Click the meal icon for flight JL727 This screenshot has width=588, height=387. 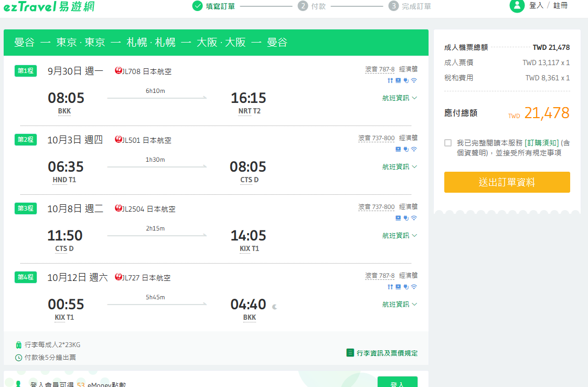[390, 287]
